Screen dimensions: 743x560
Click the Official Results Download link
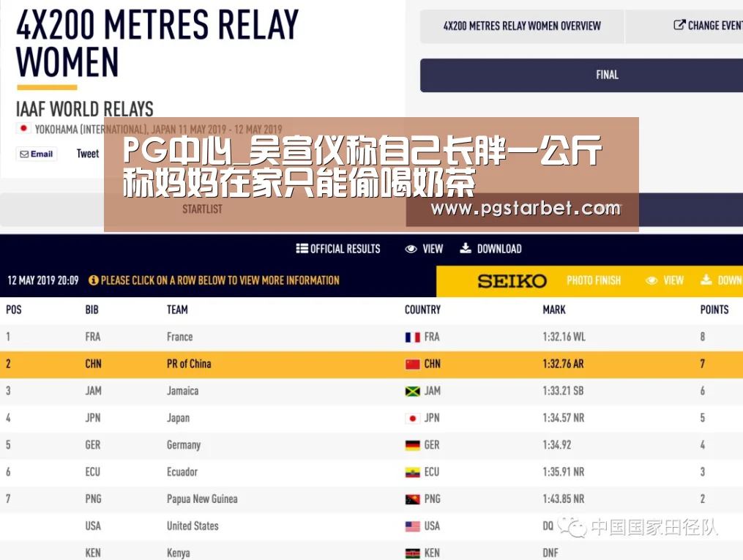click(x=499, y=249)
